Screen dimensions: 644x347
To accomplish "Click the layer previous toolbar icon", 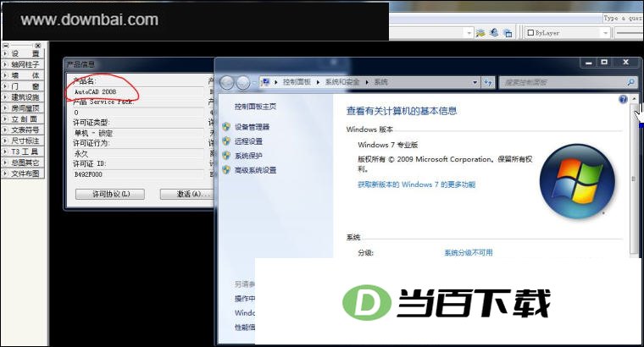I will [494, 32].
